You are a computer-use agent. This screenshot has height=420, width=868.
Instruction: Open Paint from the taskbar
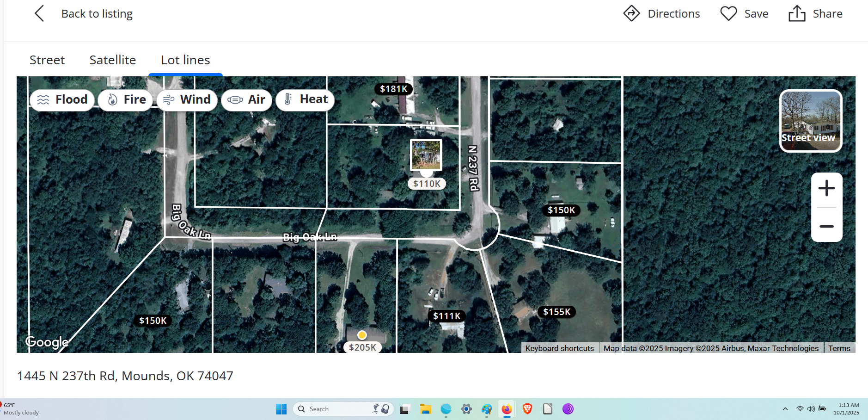coord(486,409)
